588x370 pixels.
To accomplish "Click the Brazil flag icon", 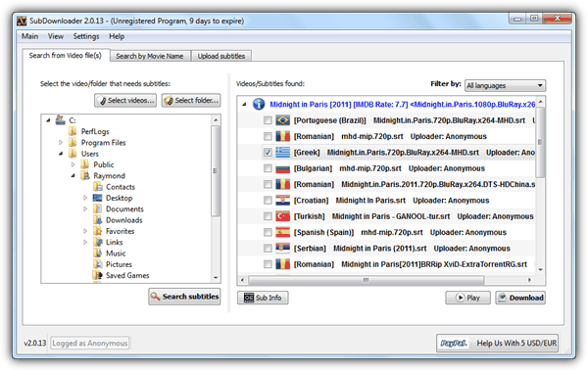I will [283, 120].
